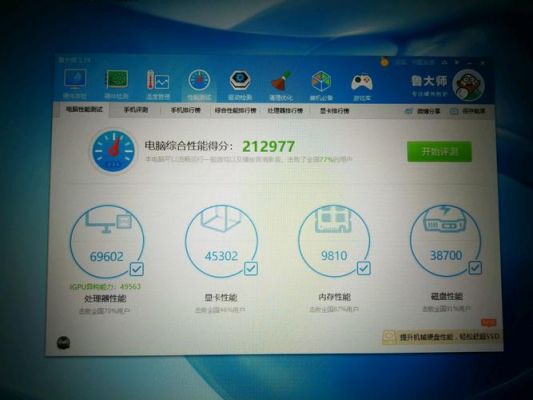
Task: Click the 微博分享 link
Action: point(429,111)
